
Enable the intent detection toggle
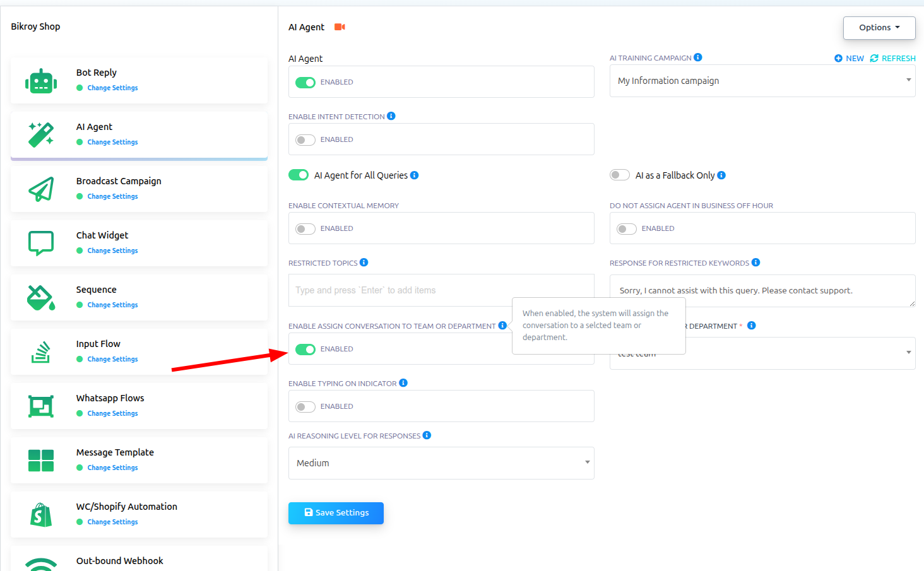pos(305,140)
